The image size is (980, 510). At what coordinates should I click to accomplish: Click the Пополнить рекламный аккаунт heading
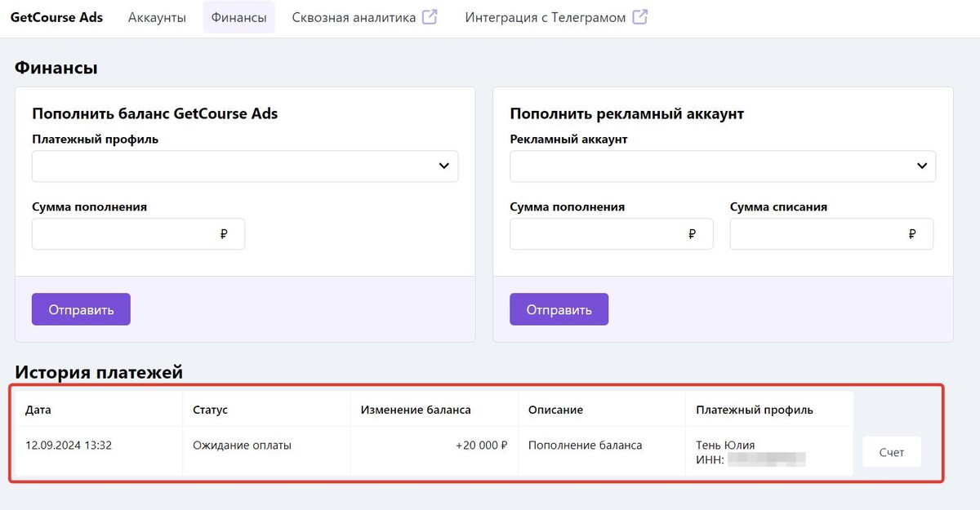[627, 113]
